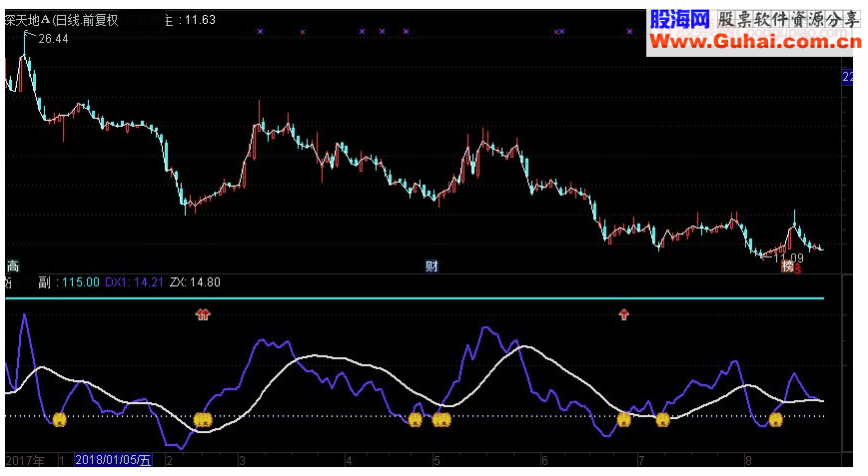This screenshot has height=476, width=868.
Task: Click gold coin under the single red arrow
Action: pyautogui.click(x=624, y=419)
